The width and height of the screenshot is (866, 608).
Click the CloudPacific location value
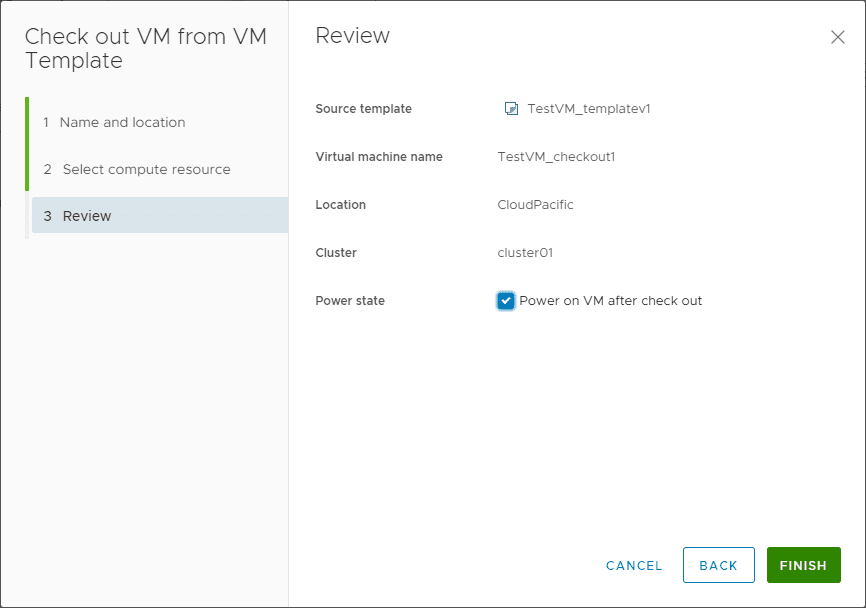click(x=535, y=205)
